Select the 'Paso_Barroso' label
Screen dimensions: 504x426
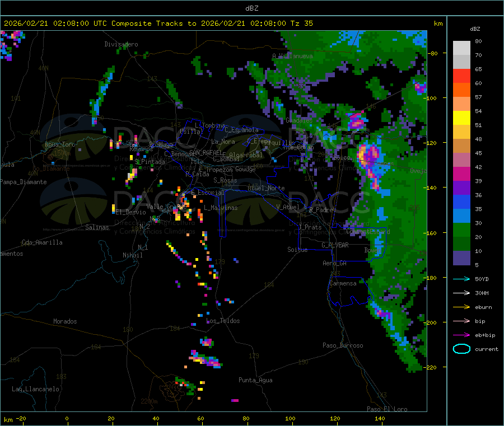coord(343,345)
